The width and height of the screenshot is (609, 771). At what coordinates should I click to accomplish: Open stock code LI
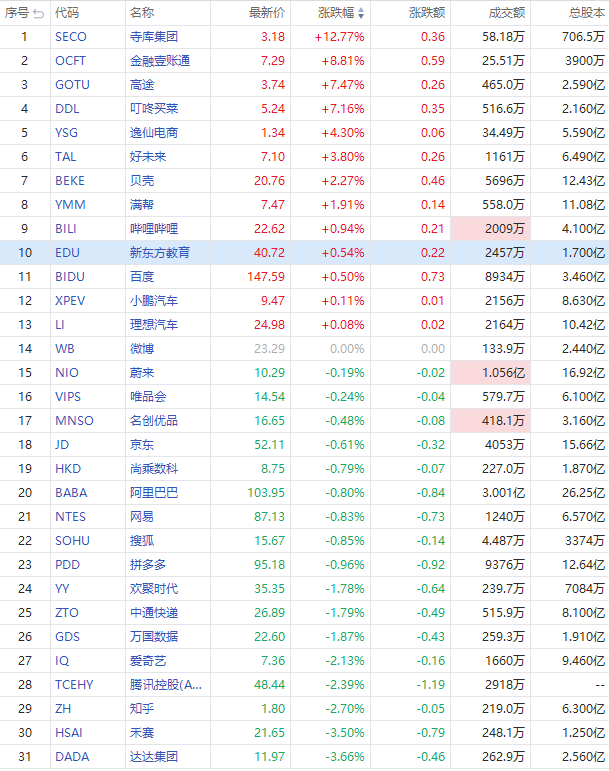[x=59, y=325]
